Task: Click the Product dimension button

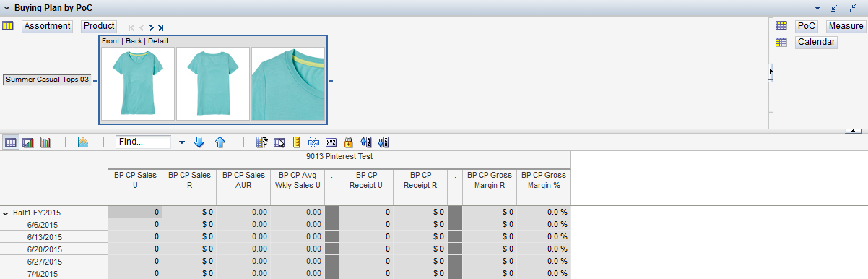Action: [99, 26]
